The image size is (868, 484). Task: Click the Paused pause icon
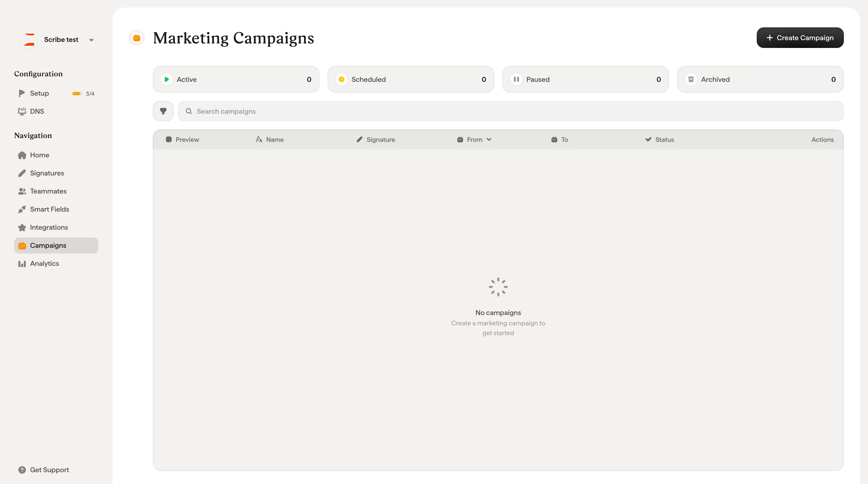516,80
